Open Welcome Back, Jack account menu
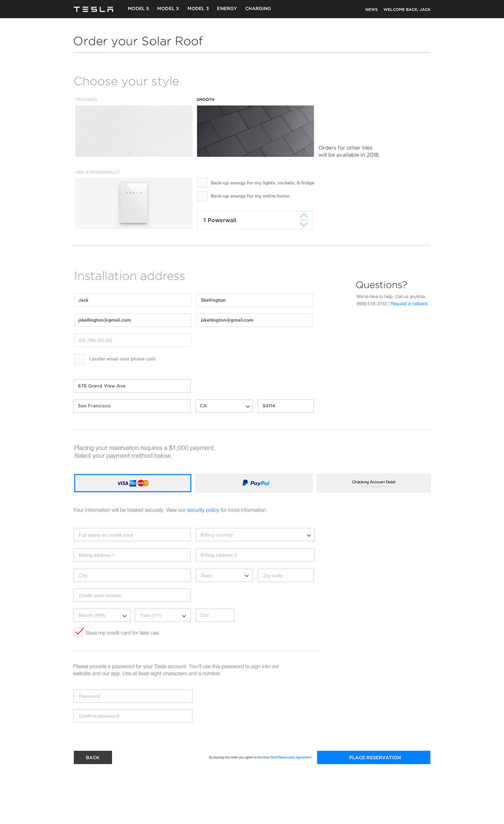 click(407, 9)
